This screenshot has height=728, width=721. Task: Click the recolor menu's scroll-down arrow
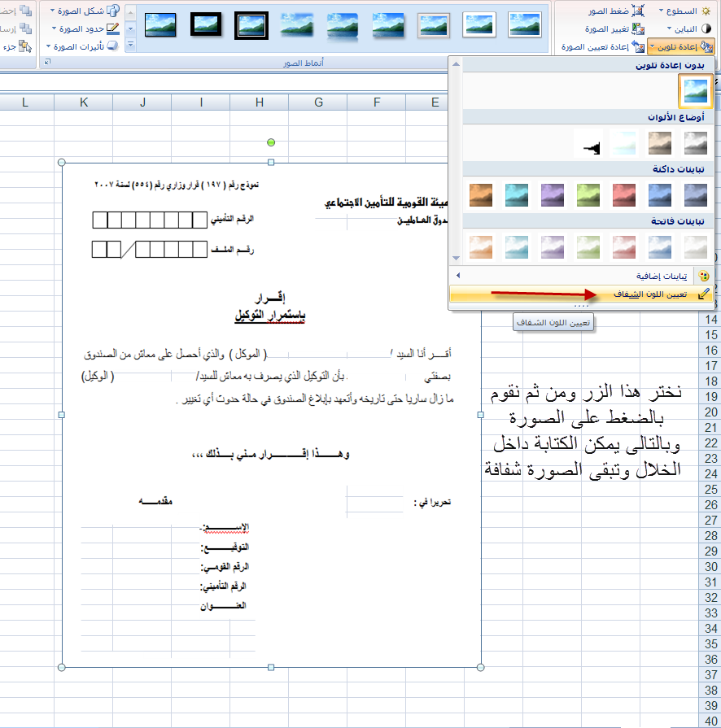457,258
